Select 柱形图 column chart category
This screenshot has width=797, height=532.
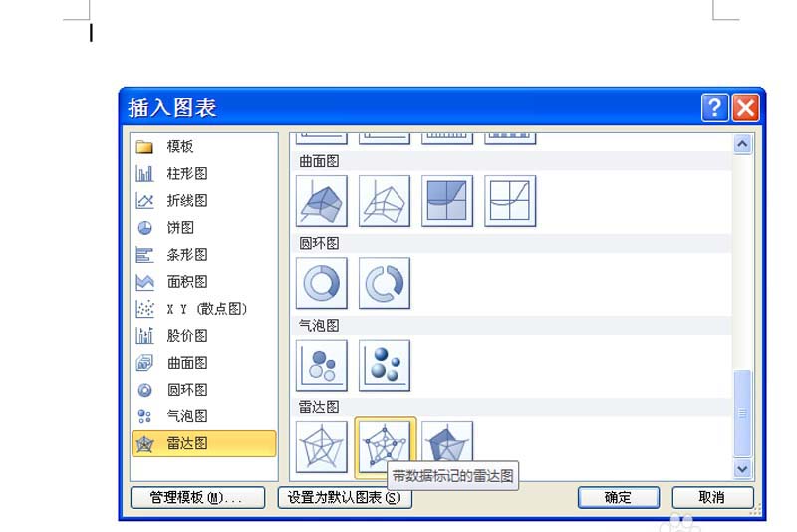203,173
